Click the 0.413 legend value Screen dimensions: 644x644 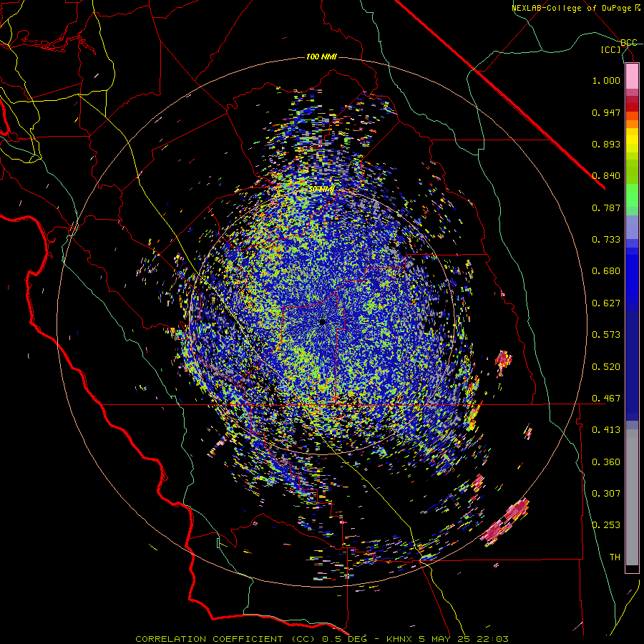coord(606,430)
